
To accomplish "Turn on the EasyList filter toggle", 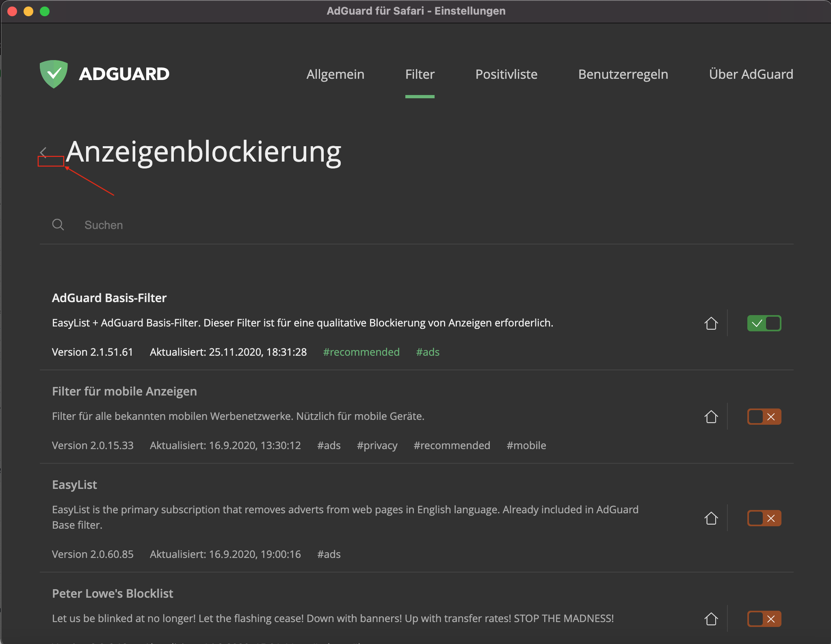I will tap(764, 518).
